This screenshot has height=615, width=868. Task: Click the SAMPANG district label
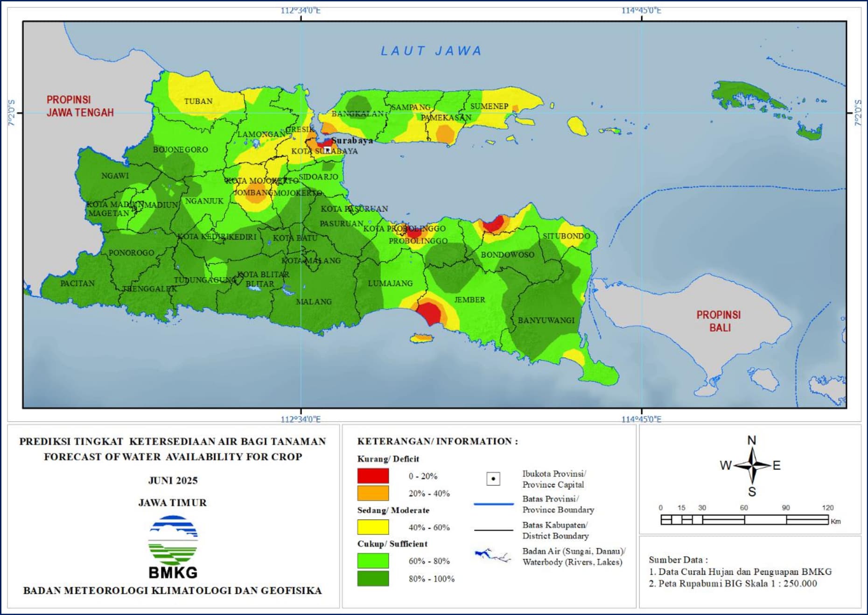[411, 107]
